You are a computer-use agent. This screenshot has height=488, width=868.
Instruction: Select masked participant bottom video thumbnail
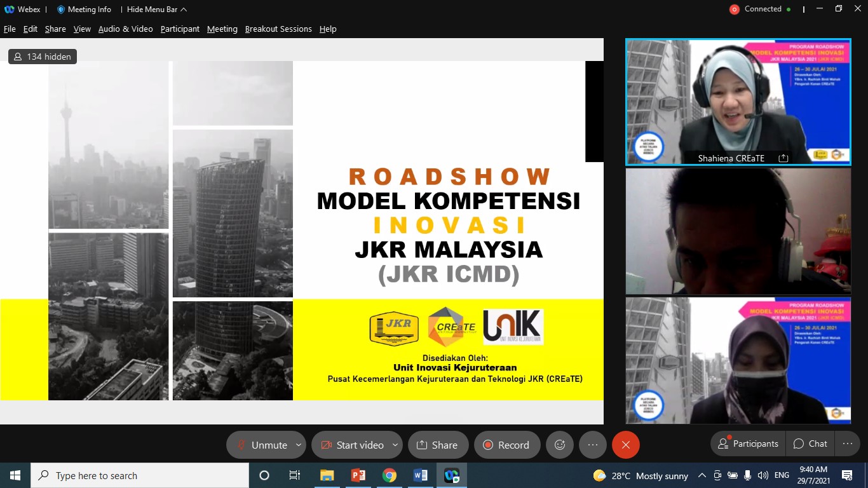pos(738,360)
